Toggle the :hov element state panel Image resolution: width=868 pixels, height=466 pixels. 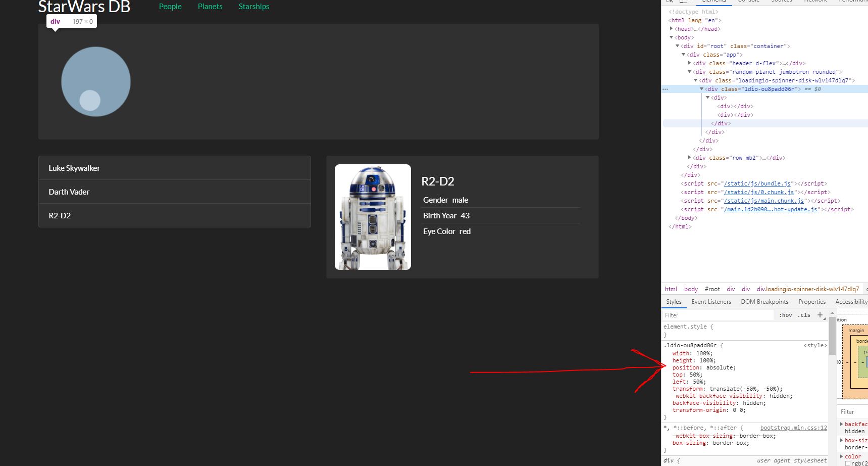[785, 315]
